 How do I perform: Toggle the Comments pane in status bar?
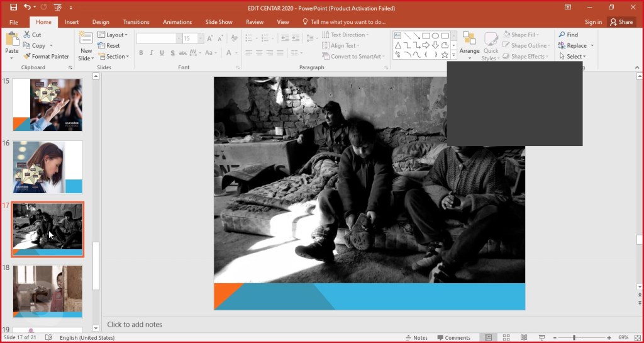[453, 338]
